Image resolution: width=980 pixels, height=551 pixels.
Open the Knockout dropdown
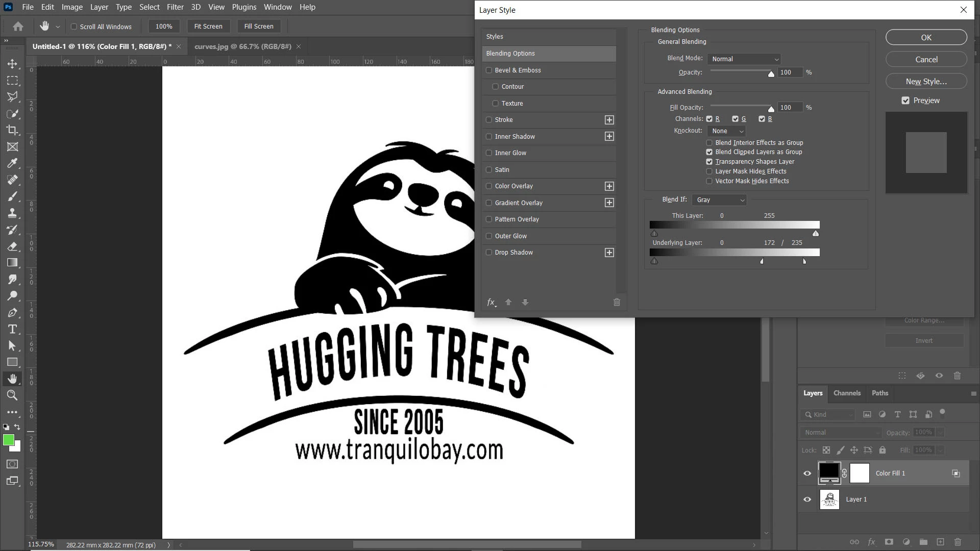[x=727, y=131]
